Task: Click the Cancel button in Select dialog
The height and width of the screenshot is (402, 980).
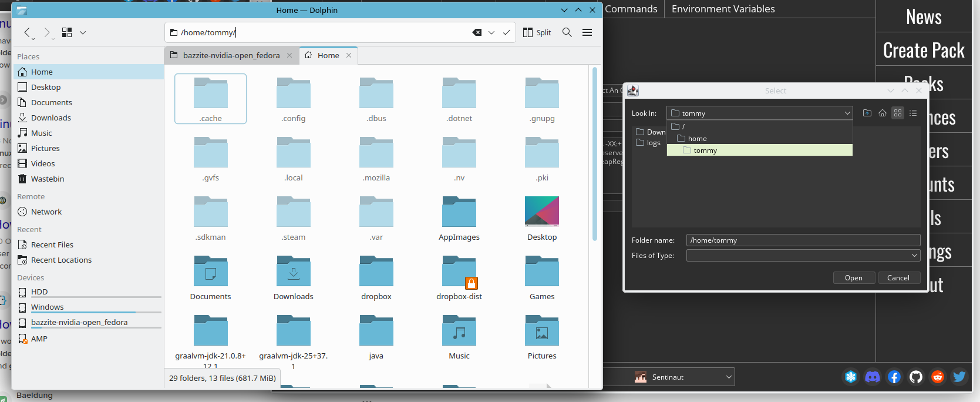Action: [x=898, y=278]
